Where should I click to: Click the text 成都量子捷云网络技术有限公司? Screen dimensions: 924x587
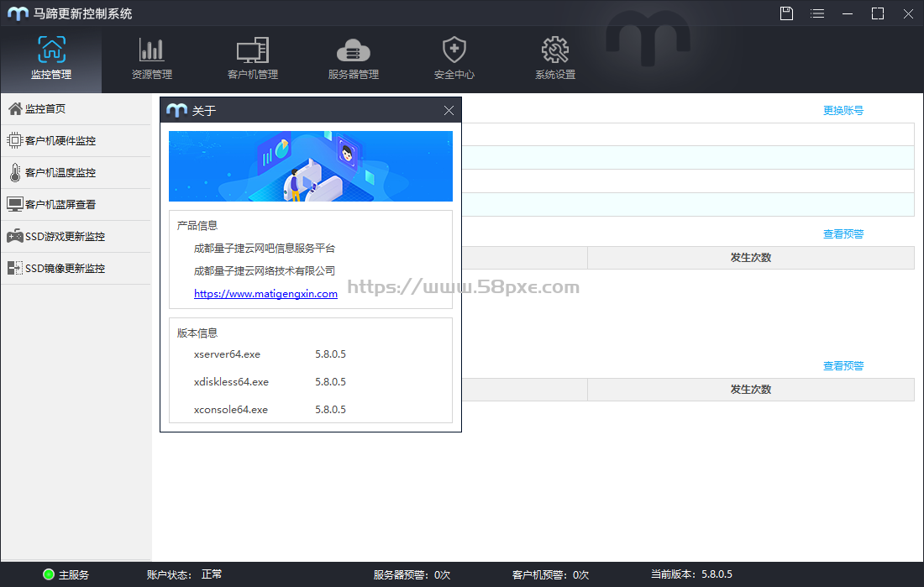pos(265,270)
